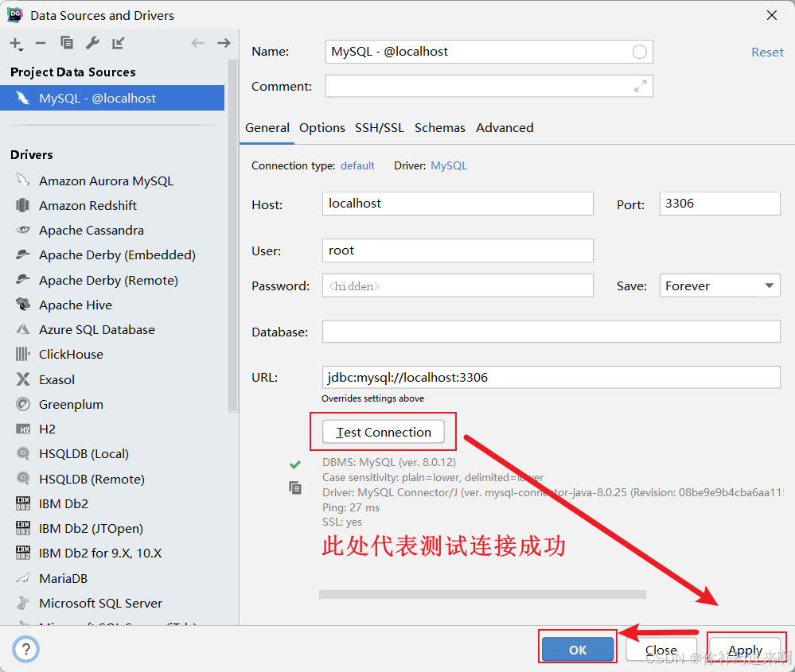Screen dimensions: 795x672
Task: Click into the User field
Action: [458, 251]
